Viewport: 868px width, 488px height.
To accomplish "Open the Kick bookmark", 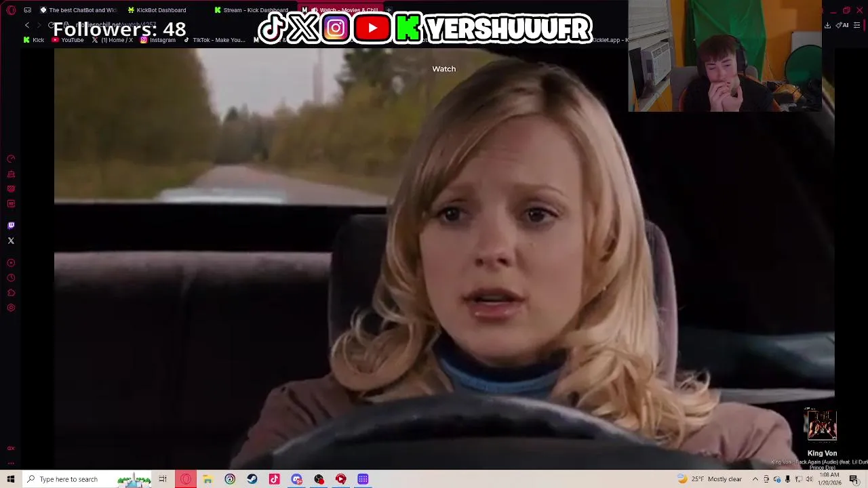I will coord(34,40).
